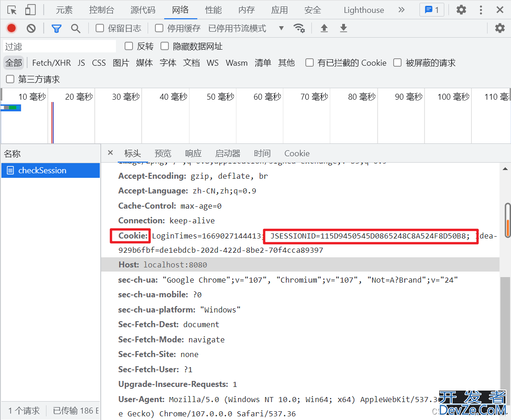Select the 全部 request type filter
This screenshot has width=511, height=420.
[x=14, y=62]
